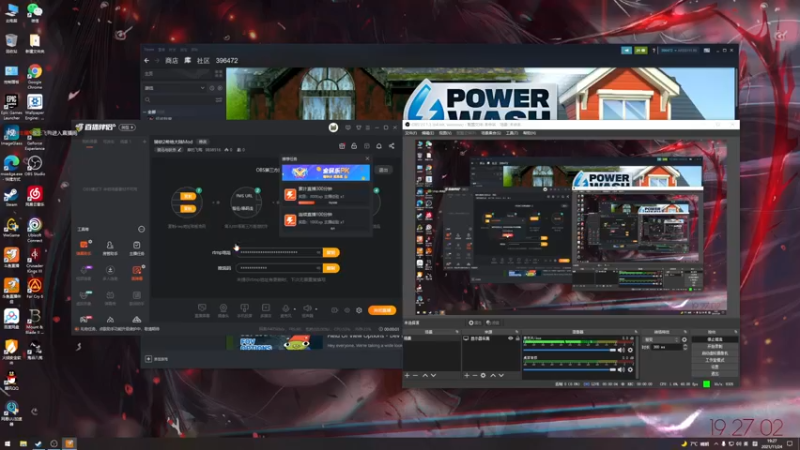
Task: Click OBS transition duration stepper arrows
Action: [685, 347]
